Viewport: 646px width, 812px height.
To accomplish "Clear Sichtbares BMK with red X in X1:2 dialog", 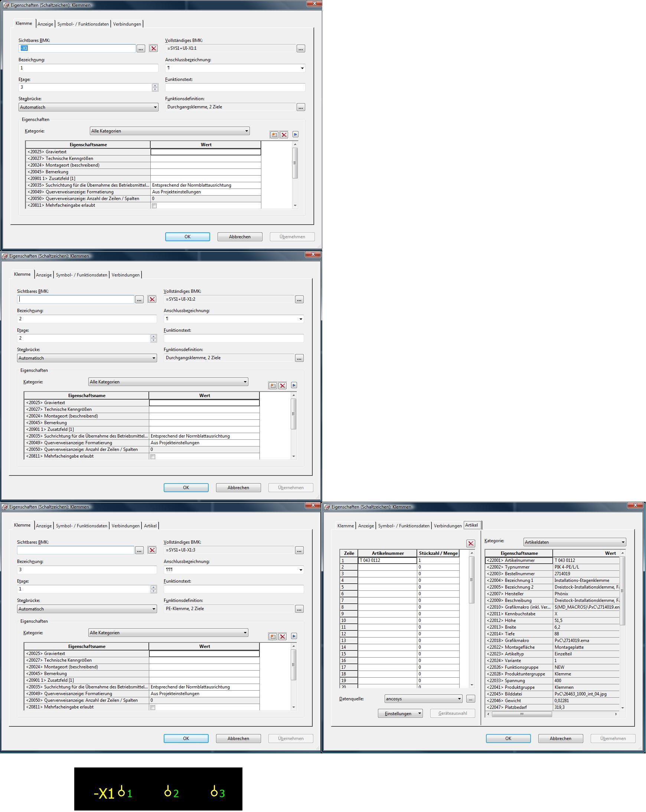I will 152,299.
